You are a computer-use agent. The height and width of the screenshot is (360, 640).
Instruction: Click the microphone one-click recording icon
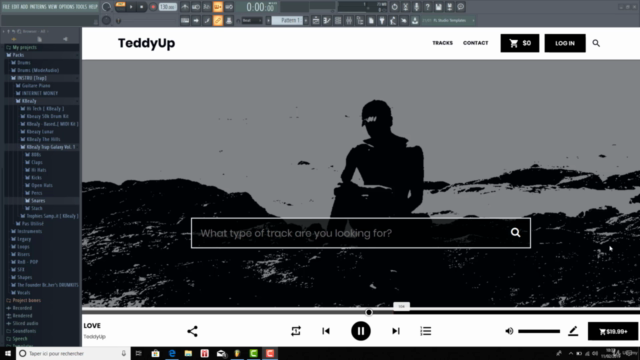click(x=416, y=7)
